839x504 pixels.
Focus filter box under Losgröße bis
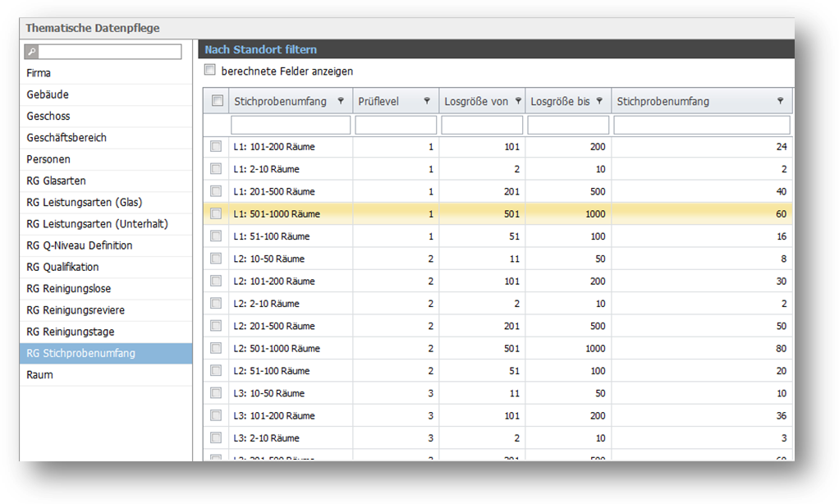(568, 125)
